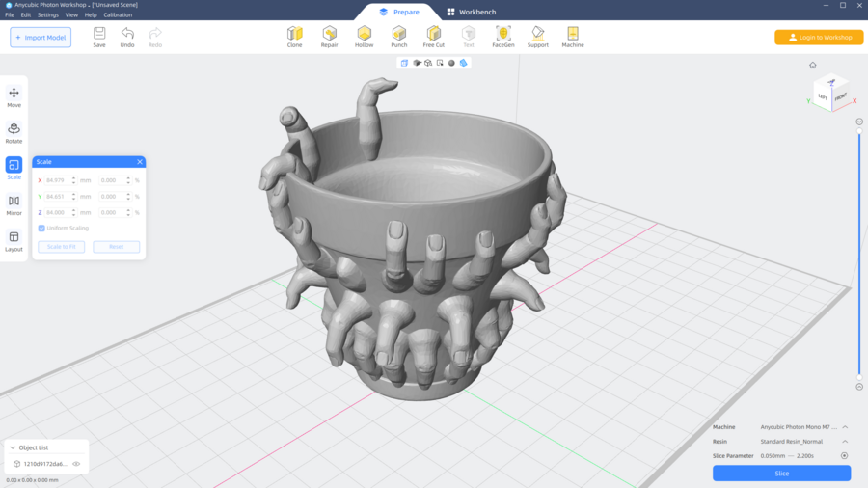868x488 pixels.
Task: Click Login to Workshop button
Action: point(819,38)
